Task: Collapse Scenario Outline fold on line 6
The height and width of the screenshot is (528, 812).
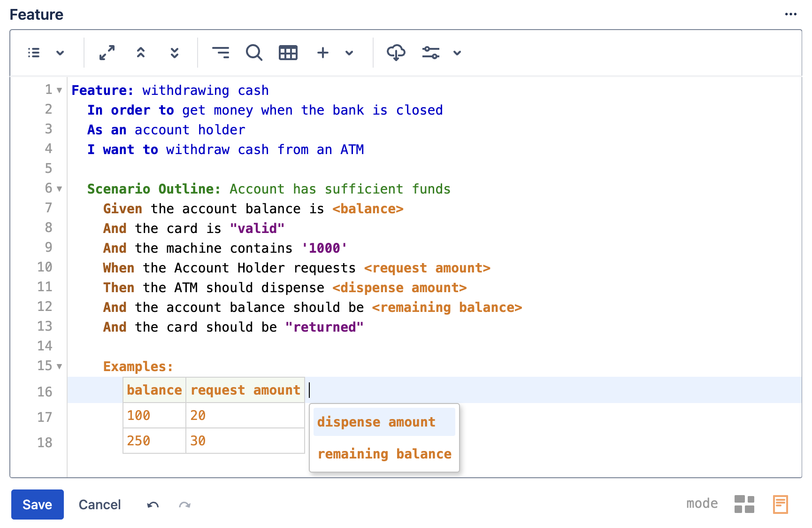Action: tap(59, 189)
